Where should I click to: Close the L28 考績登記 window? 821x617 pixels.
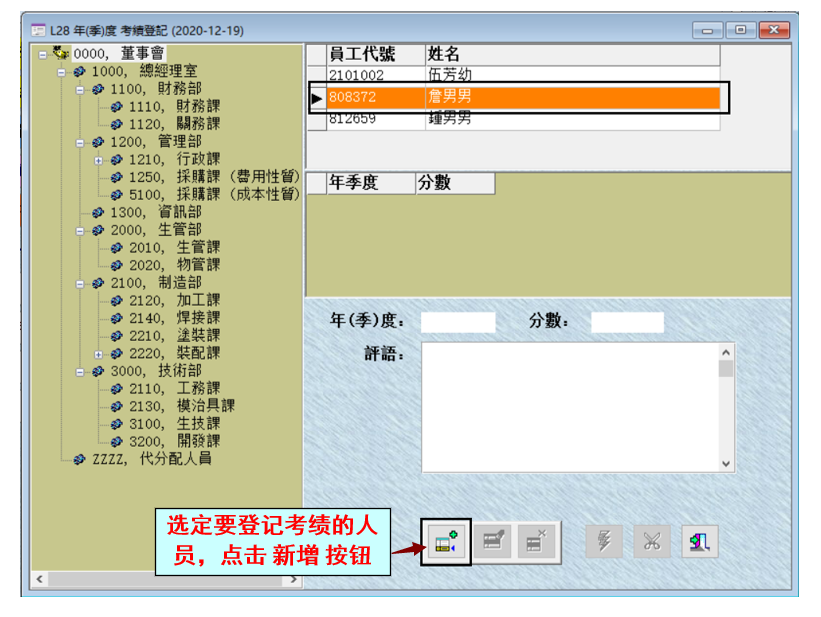point(774,30)
